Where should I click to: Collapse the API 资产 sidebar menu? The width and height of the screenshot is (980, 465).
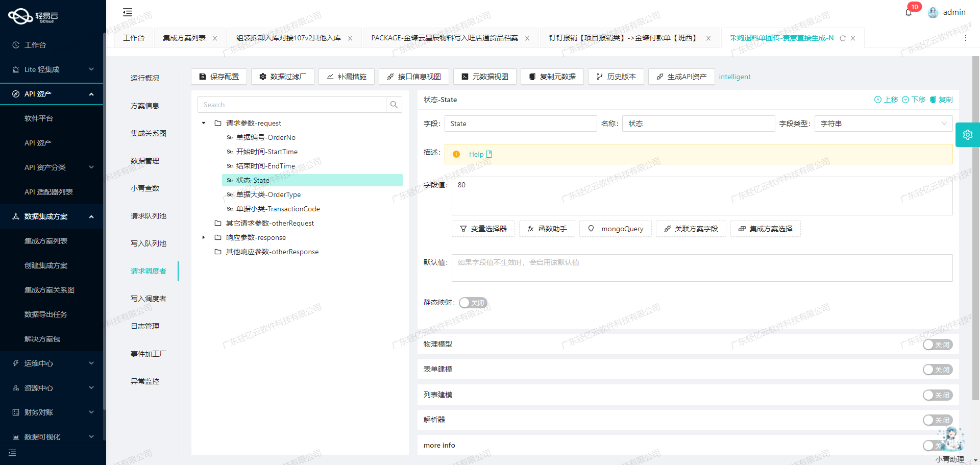91,94
